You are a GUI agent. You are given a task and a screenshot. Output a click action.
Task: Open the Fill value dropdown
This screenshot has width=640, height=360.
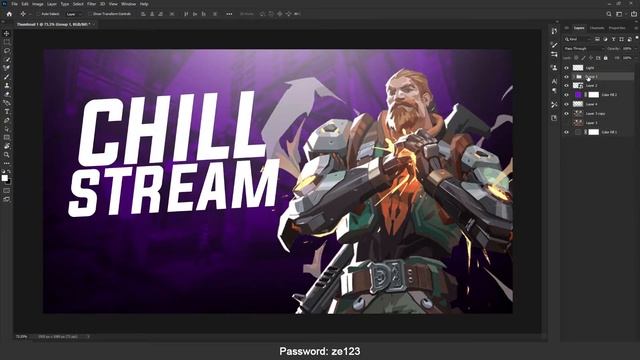(x=636, y=58)
